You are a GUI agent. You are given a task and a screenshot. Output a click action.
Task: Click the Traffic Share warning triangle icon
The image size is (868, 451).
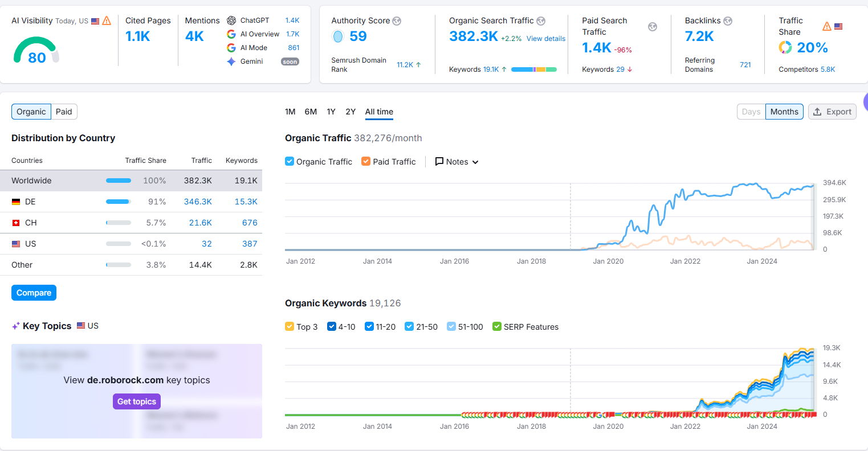[827, 26]
